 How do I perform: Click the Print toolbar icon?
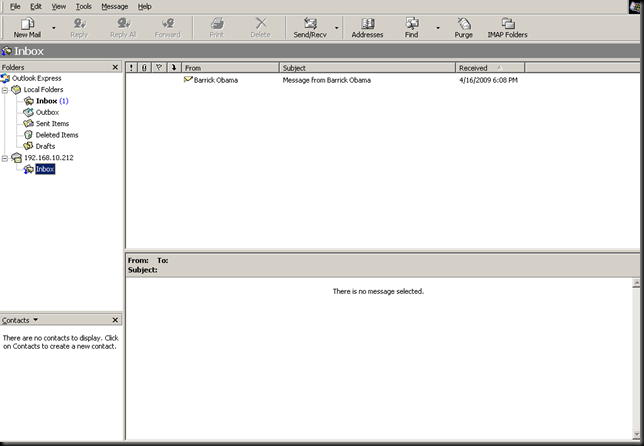(x=217, y=23)
